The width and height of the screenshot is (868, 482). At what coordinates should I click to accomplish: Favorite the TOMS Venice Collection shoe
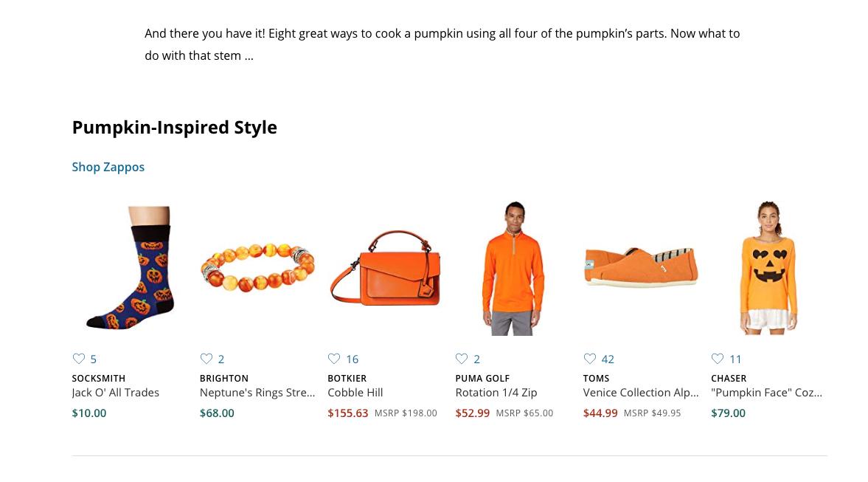(x=589, y=359)
